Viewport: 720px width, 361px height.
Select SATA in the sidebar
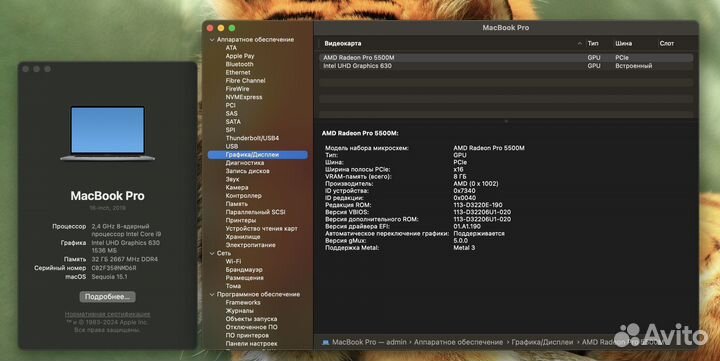(x=233, y=122)
